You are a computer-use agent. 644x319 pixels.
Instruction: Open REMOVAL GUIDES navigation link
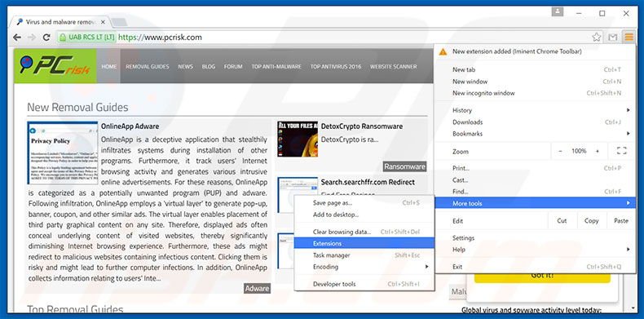(x=148, y=66)
